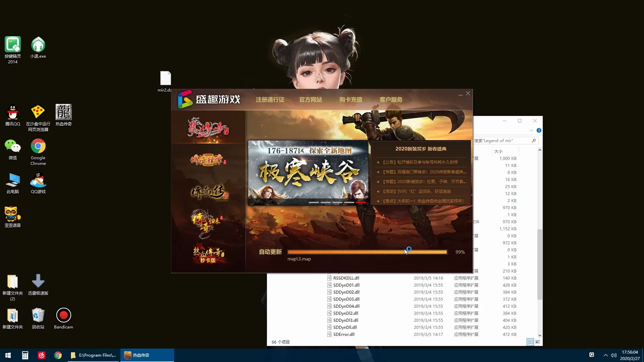Open the 新建文件夹 (2) folder
The height and width of the screenshot is (362, 644).
coord(13,287)
